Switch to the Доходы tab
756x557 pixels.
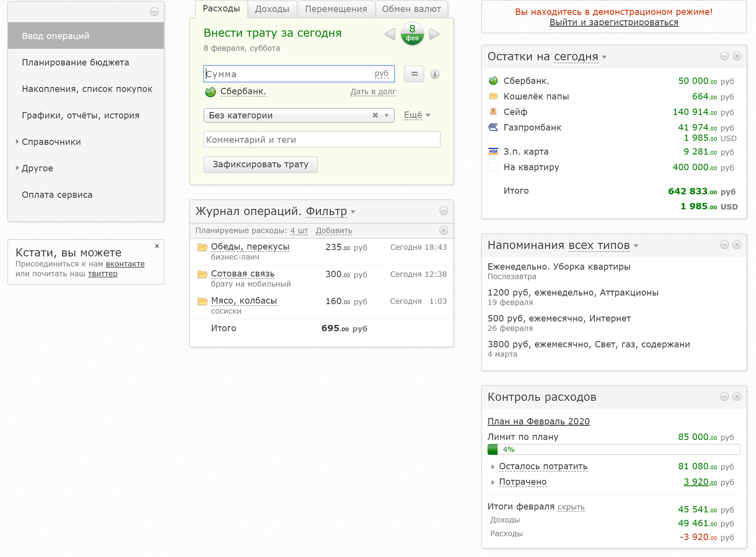pyautogui.click(x=272, y=9)
